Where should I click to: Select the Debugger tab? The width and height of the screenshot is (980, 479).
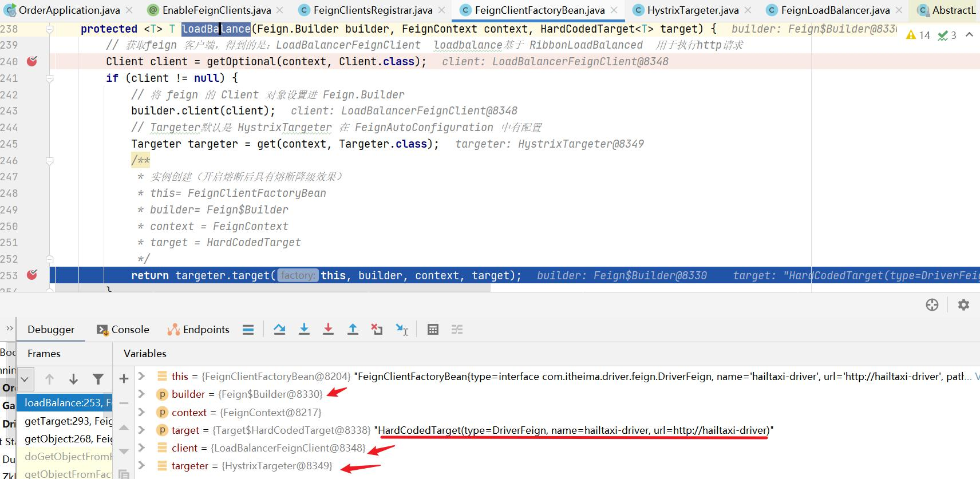(51, 329)
